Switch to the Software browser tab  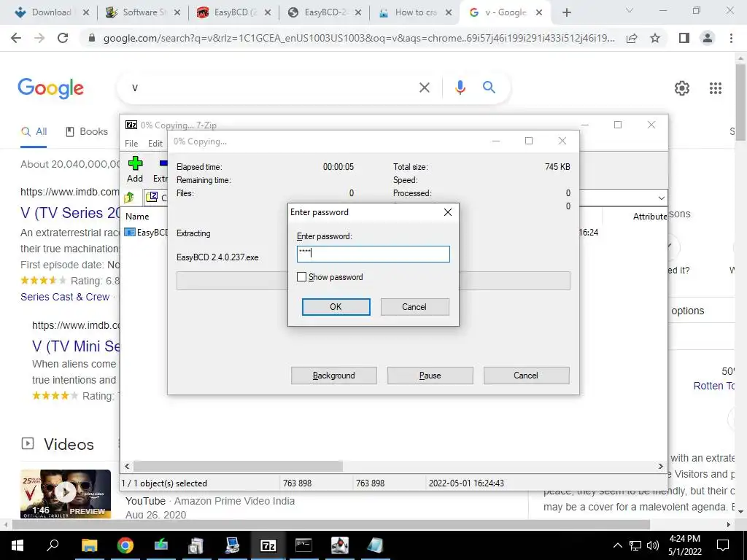[144, 12]
